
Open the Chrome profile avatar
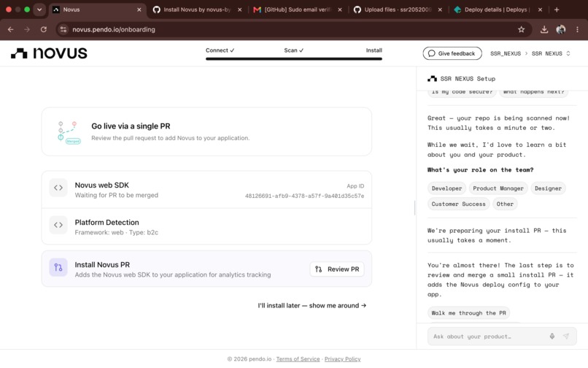tap(560, 29)
